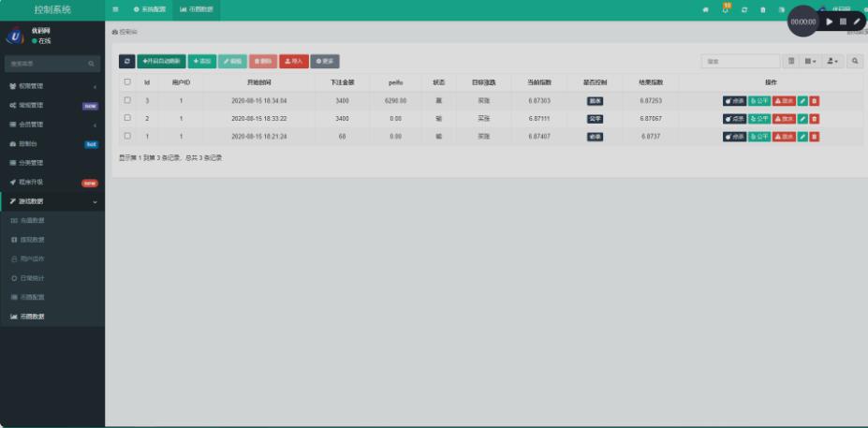
Task: Click the green auto-refresh toolbar button
Action: pos(162,62)
